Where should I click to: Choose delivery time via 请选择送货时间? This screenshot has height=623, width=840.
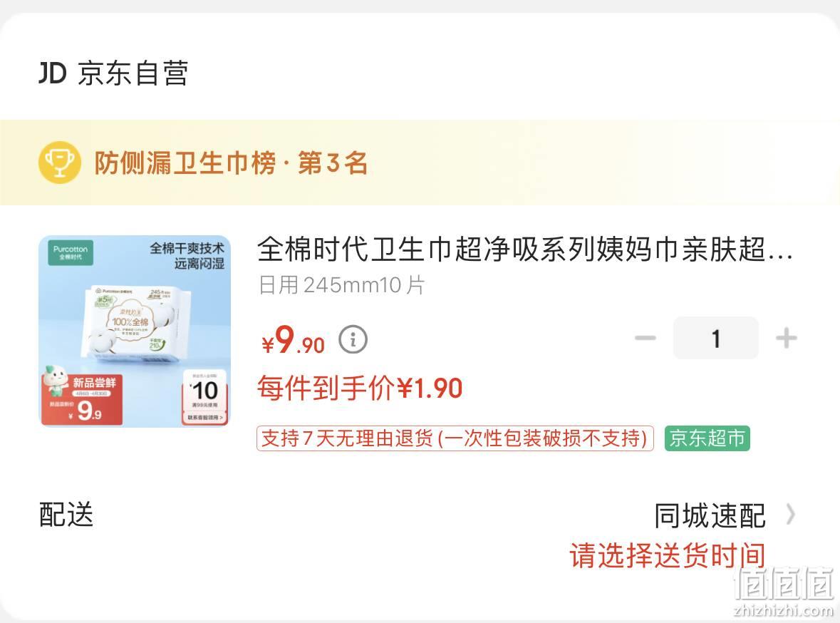coord(668,555)
